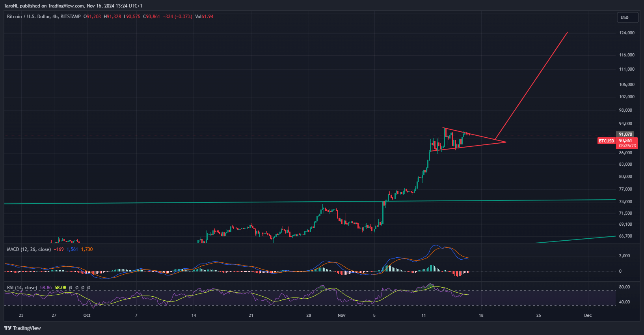Select the change value −334 (−0.37%)

178,17
